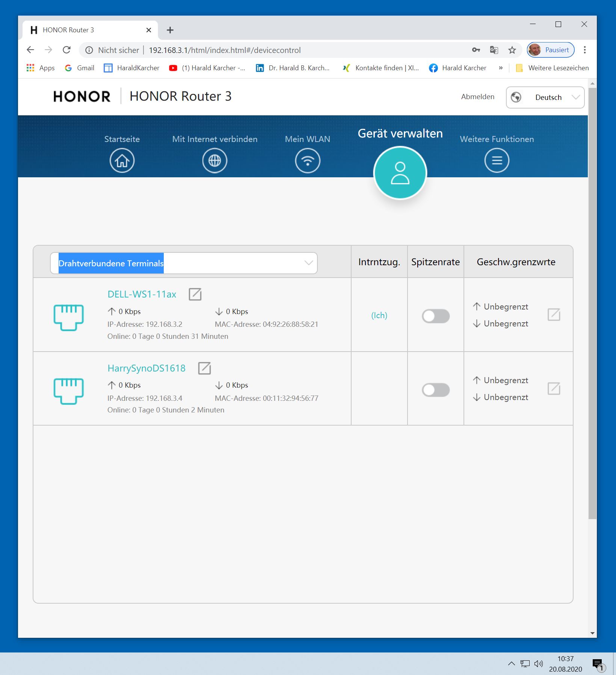
Task: Switch to Mit Internet verbinden tab
Action: coord(215,139)
